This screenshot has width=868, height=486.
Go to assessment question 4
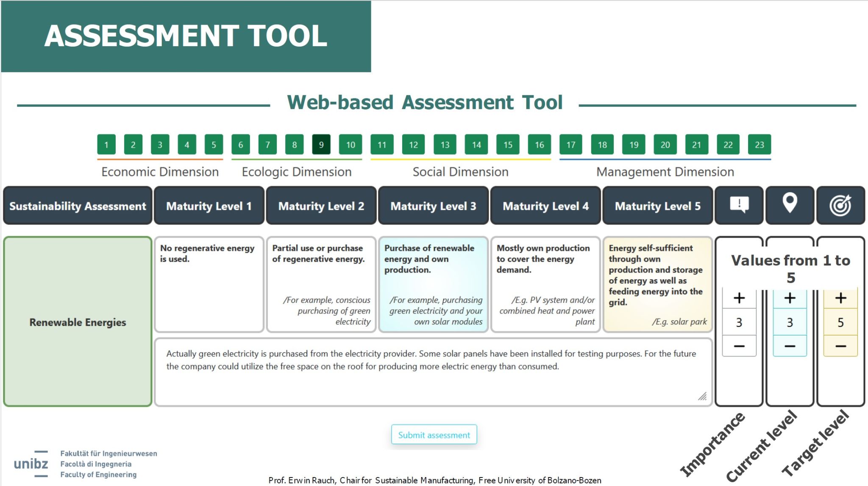(x=187, y=145)
